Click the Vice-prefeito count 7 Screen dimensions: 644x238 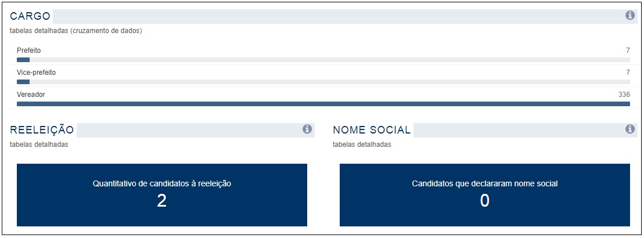(628, 72)
